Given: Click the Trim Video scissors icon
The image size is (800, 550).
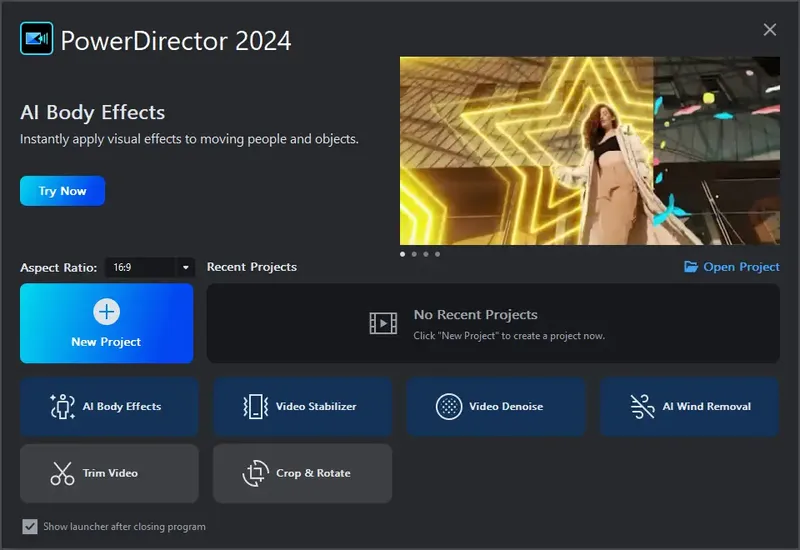Looking at the screenshot, I should pos(62,473).
